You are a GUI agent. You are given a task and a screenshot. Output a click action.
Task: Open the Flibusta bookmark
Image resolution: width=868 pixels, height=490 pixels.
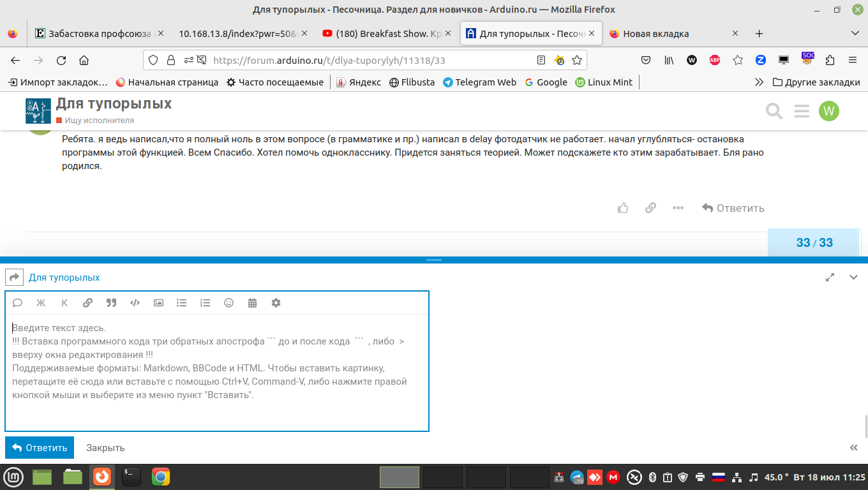click(412, 82)
